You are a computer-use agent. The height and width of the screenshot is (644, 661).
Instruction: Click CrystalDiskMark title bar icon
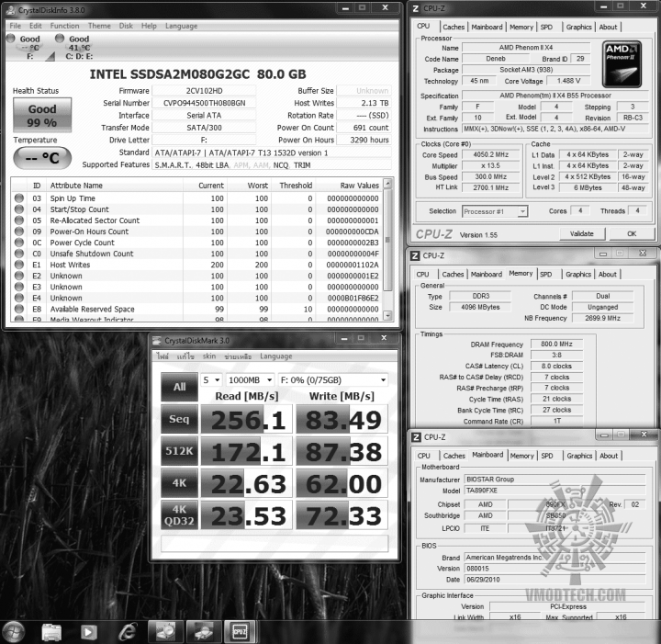pos(157,340)
